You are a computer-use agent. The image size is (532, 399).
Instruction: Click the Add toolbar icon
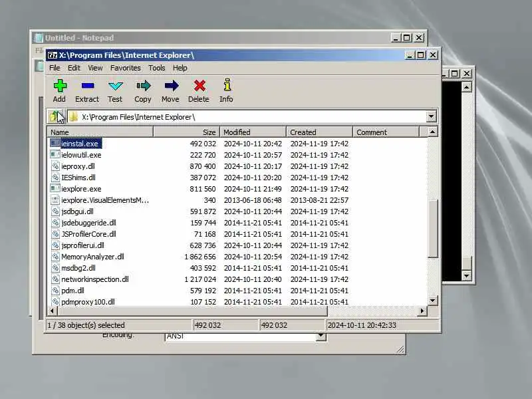[60, 86]
